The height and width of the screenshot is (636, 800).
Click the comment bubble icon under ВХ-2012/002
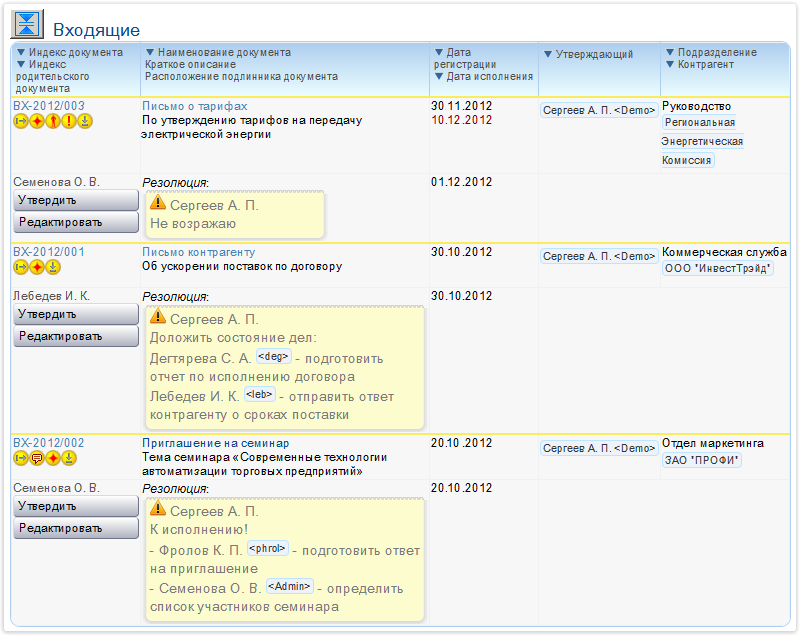pyautogui.click(x=37, y=459)
